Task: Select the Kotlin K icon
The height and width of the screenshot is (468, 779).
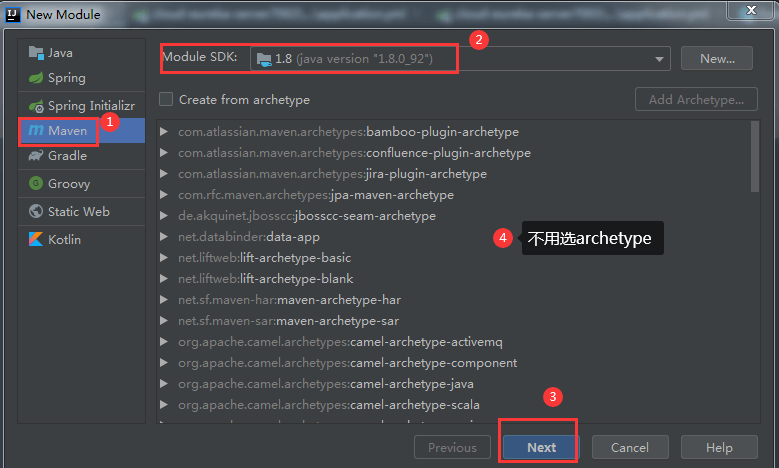Action: click(x=36, y=239)
